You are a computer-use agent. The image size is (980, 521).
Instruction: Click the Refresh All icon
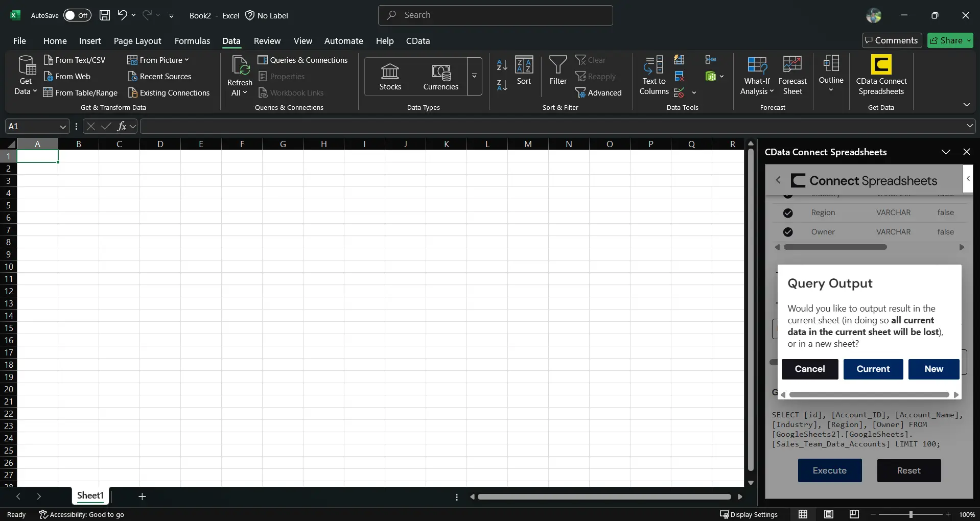(240, 76)
